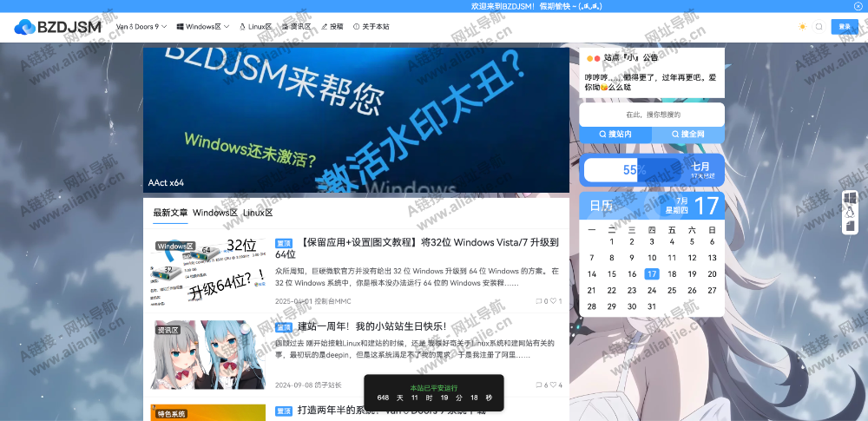This screenshot has width=868, height=421.
Task: Open article 建站一周年！我的小站站生日快乐！
Action: pyautogui.click(x=372, y=327)
